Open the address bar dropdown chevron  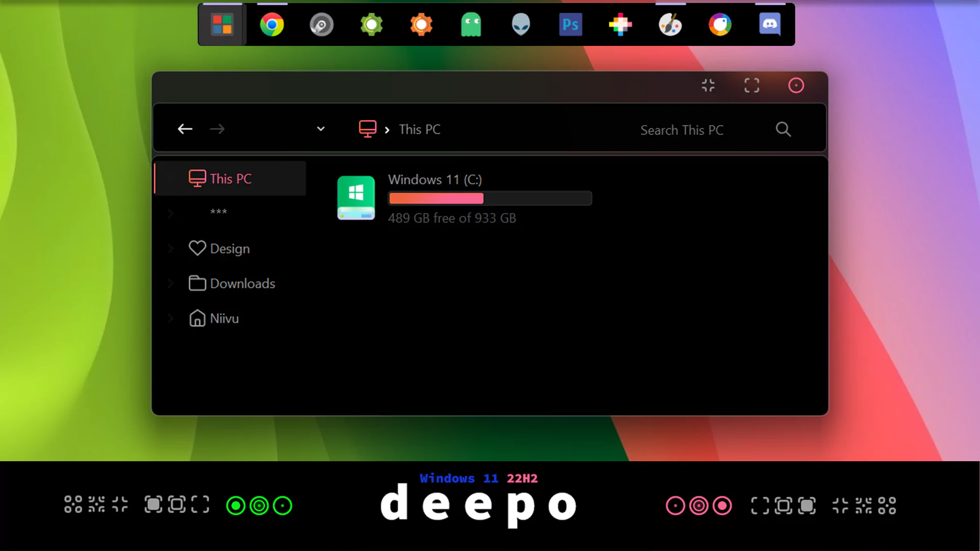coord(321,129)
